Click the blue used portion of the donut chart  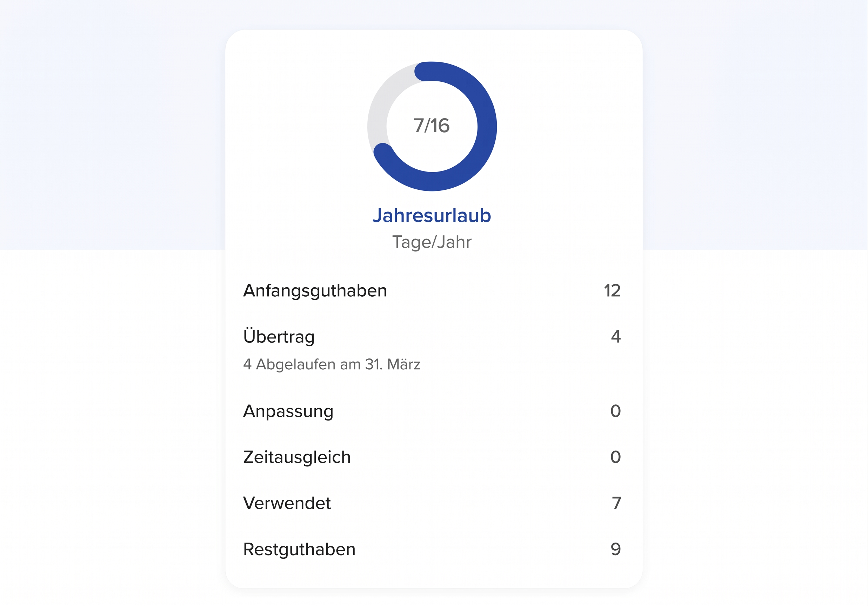pos(487,127)
